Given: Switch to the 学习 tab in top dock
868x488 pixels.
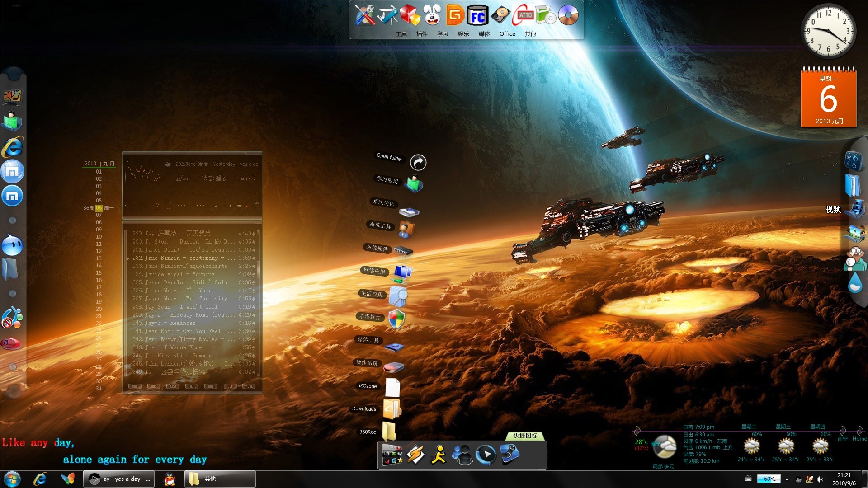Looking at the screenshot, I should click(443, 34).
